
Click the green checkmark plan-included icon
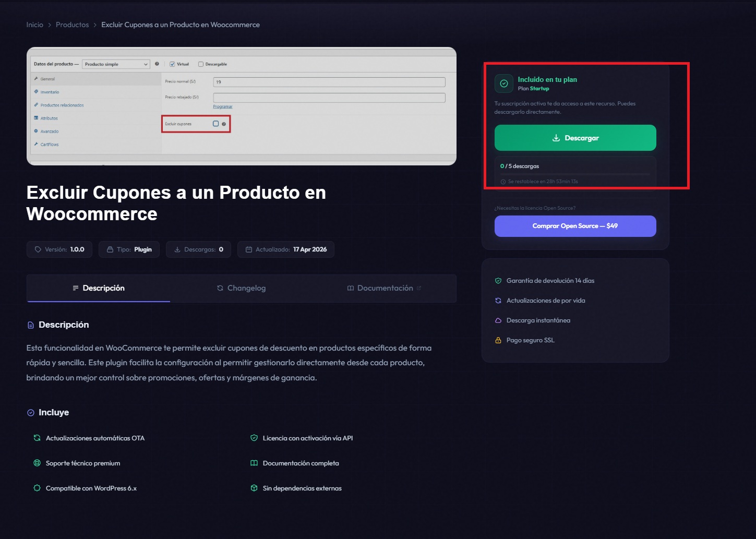pos(504,83)
